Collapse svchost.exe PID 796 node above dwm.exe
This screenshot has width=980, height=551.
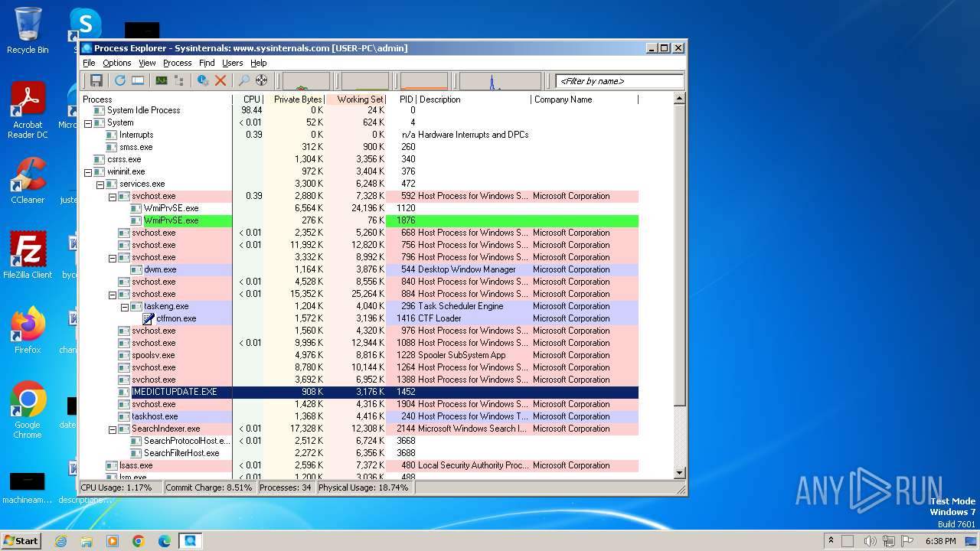pos(112,257)
